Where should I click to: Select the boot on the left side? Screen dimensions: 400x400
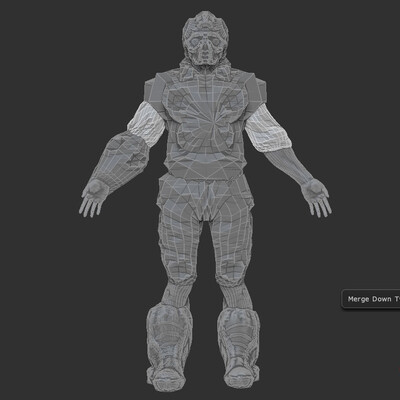point(168,347)
